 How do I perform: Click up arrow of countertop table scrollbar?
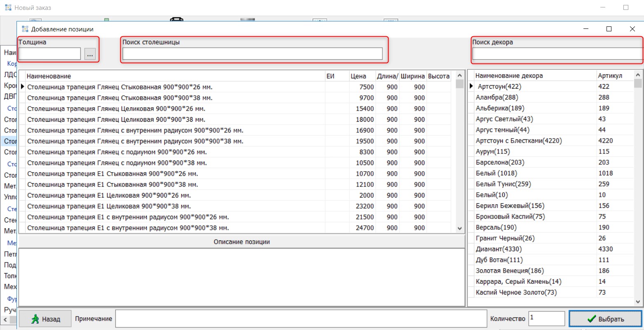(460, 76)
